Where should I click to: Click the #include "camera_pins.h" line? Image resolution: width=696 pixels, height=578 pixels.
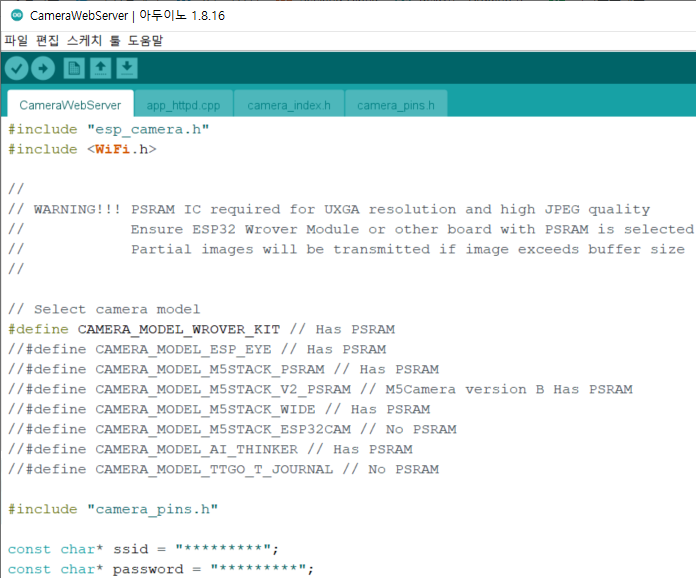pyautogui.click(x=113, y=509)
